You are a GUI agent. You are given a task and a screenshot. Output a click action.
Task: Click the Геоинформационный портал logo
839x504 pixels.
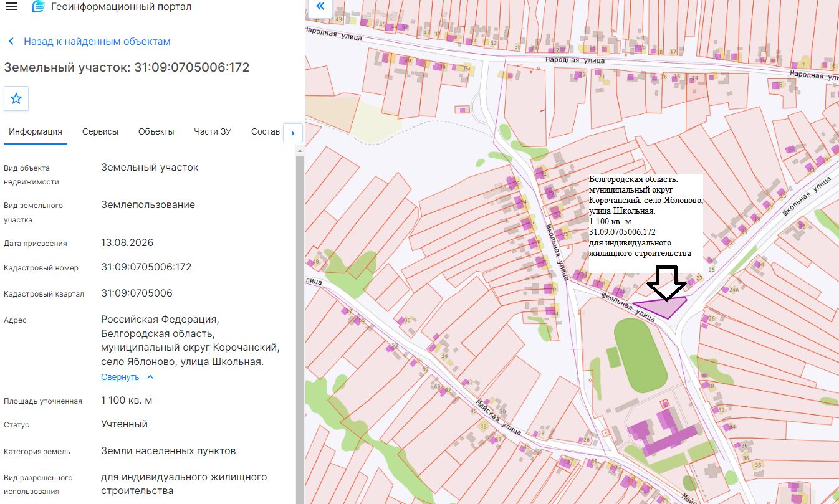tap(38, 7)
